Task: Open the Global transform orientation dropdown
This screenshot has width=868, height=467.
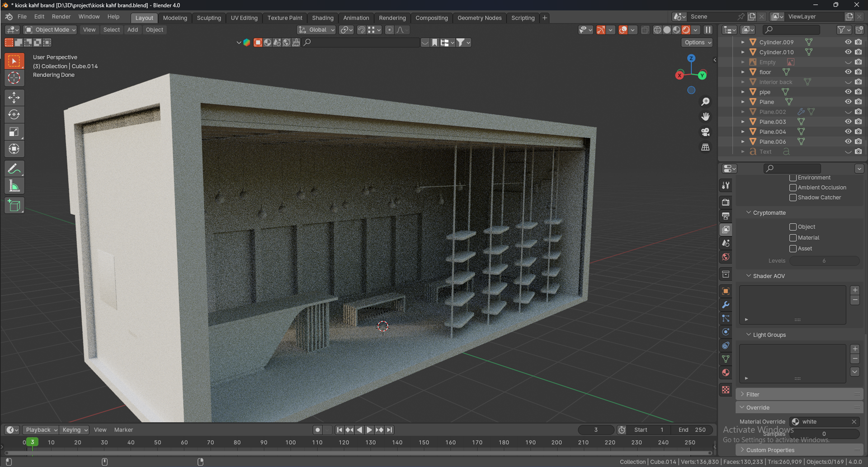Action: 316,30
